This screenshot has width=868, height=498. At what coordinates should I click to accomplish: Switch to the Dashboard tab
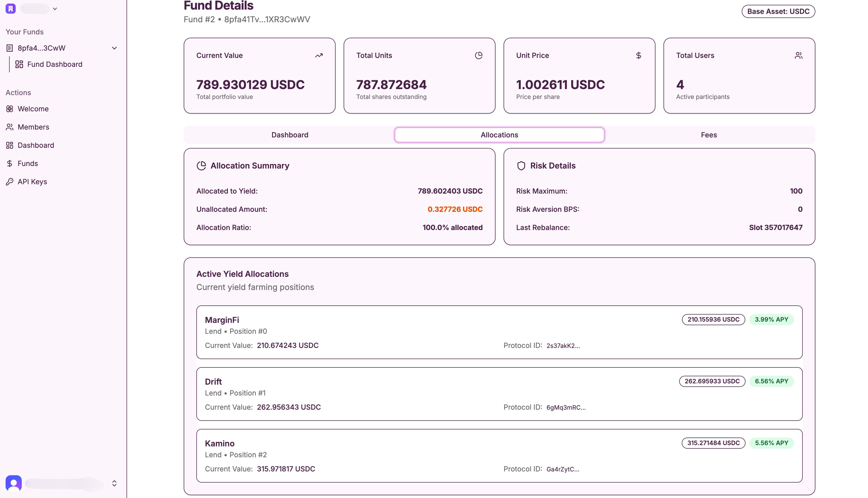pos(290,135)
